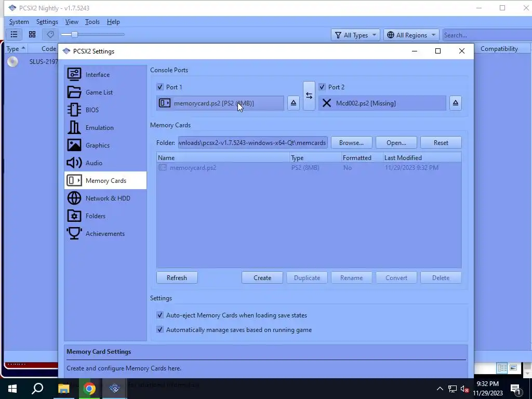Click the disc icon of SLUS game row
Viewport: 532px width, 399px height.
[12, 62]
